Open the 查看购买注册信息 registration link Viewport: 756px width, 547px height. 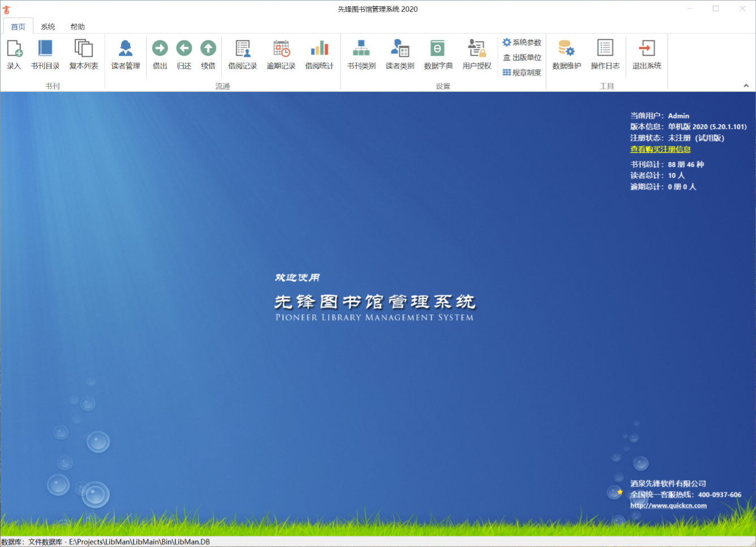coord(660,149)
